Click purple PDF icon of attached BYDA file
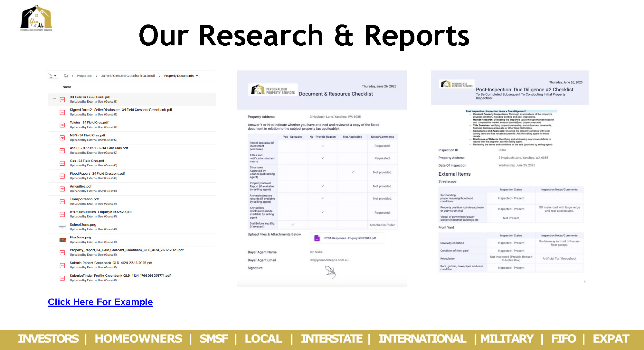644x350 pixels. 317,238
